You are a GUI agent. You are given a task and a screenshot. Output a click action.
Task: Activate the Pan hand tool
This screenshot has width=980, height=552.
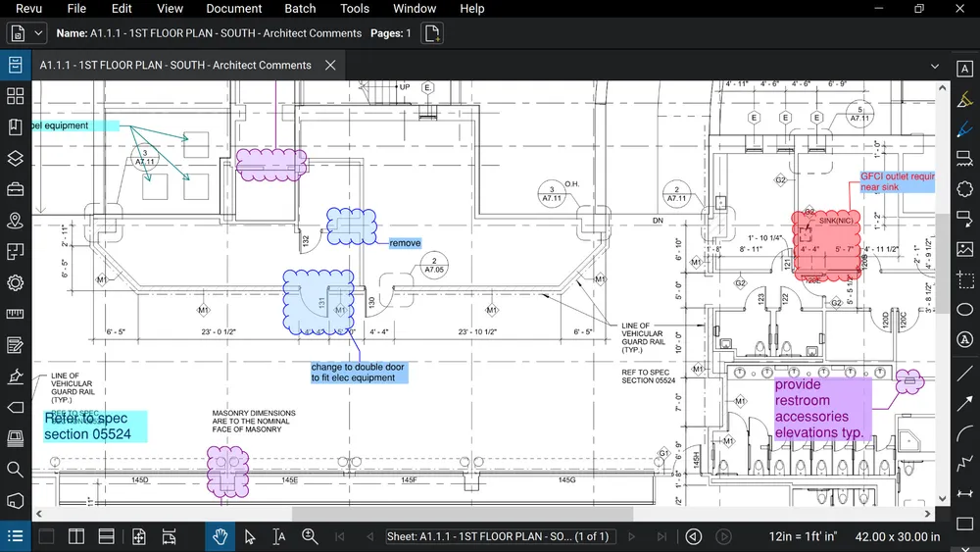coord(220,536)
